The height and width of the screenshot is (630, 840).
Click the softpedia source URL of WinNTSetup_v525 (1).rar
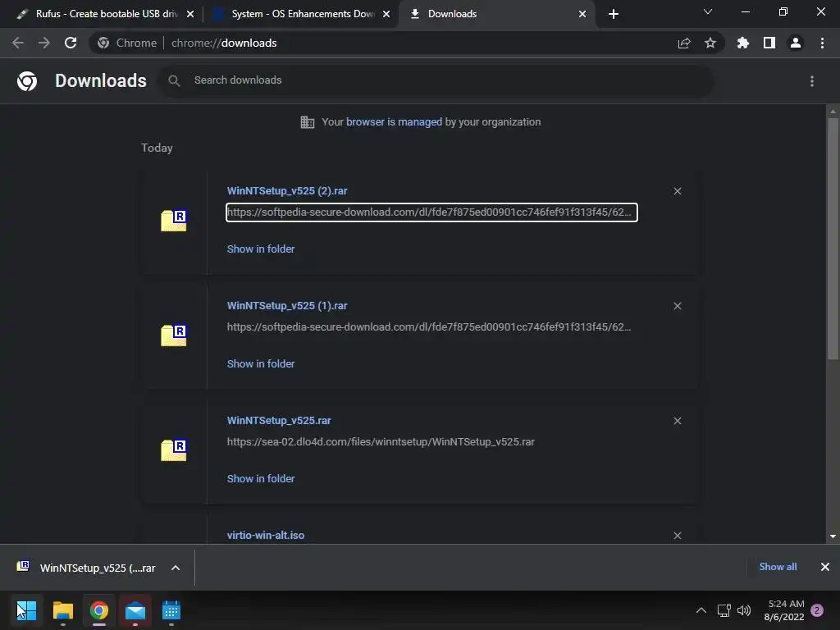pyautogui.click(x=429, y=326)
